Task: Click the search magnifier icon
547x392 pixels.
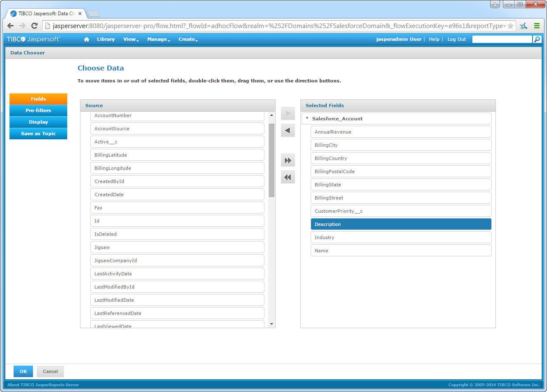Action: 537,39
